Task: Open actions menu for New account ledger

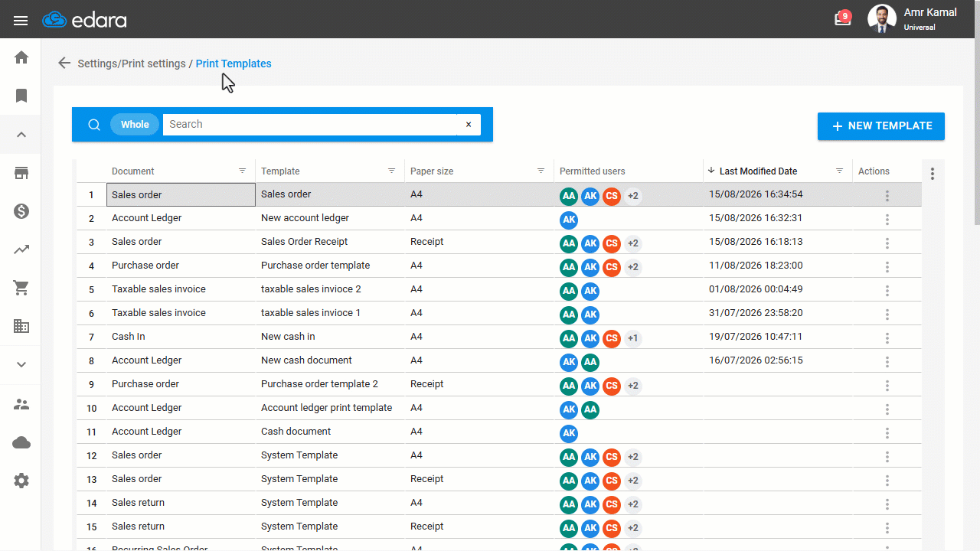Action: coord(887,220)
